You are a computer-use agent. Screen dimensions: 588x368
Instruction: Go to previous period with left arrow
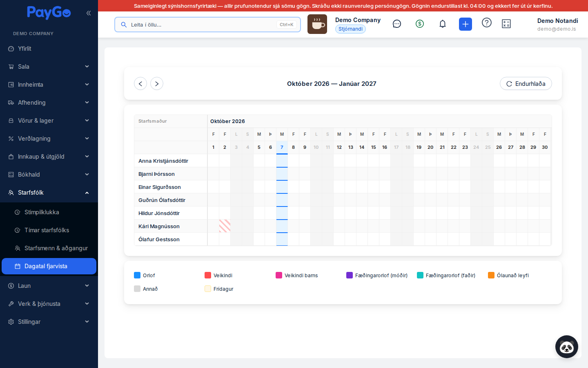(x=140, y=84)
